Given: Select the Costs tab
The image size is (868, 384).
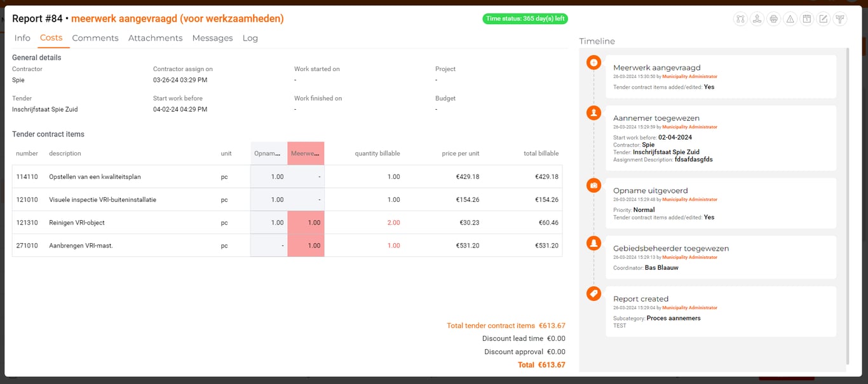Looking at the screenshot, I should pos(51,38).
